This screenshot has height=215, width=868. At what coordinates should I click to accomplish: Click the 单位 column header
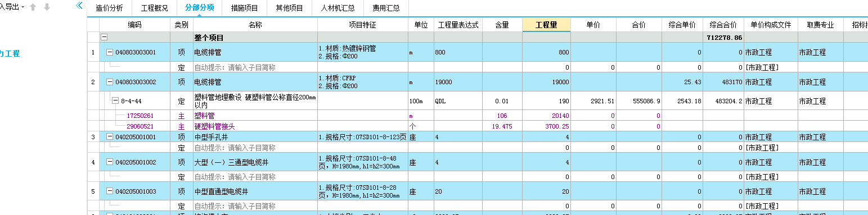coord(421,25)
